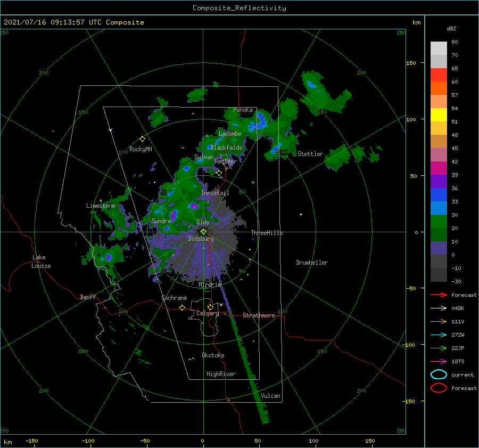Click the Okotoks town label
This screenshot has height=448, width=479.
(213, 355)
